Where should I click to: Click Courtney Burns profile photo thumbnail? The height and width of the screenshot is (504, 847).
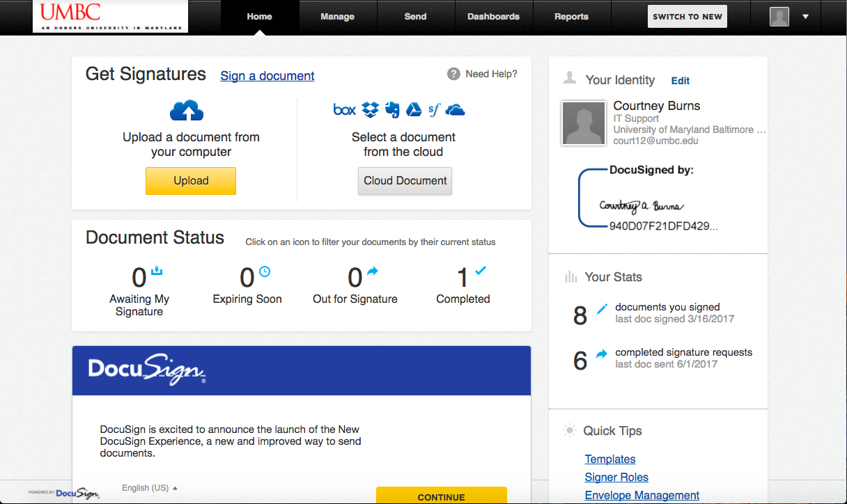583,123
